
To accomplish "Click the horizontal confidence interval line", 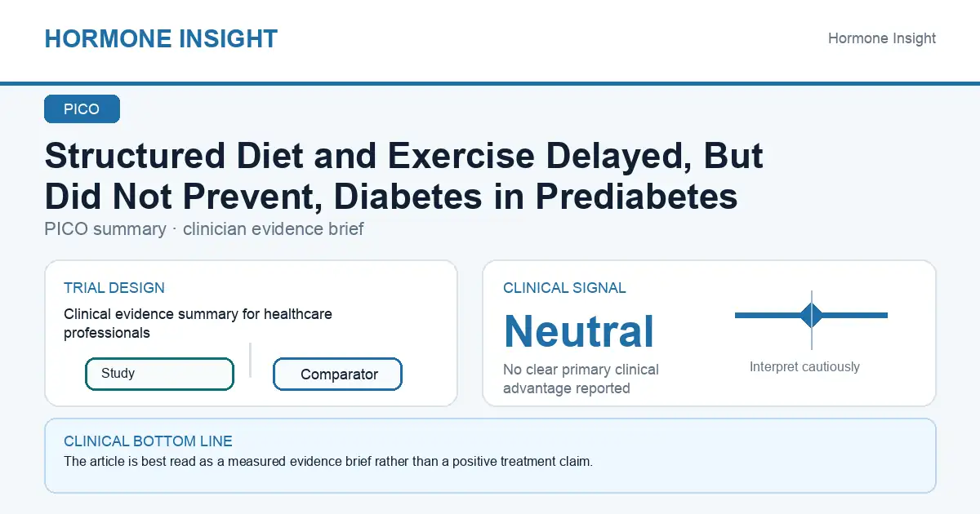I will [x=811, y=315].
